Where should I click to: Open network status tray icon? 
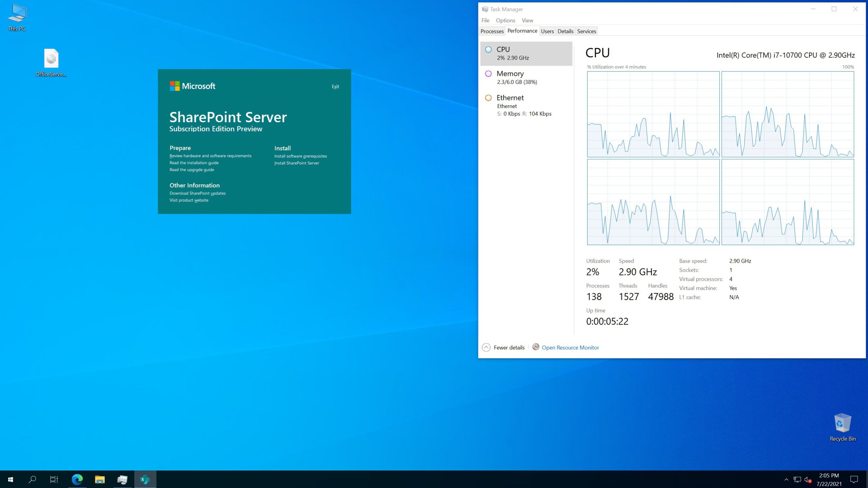point(797,480)
